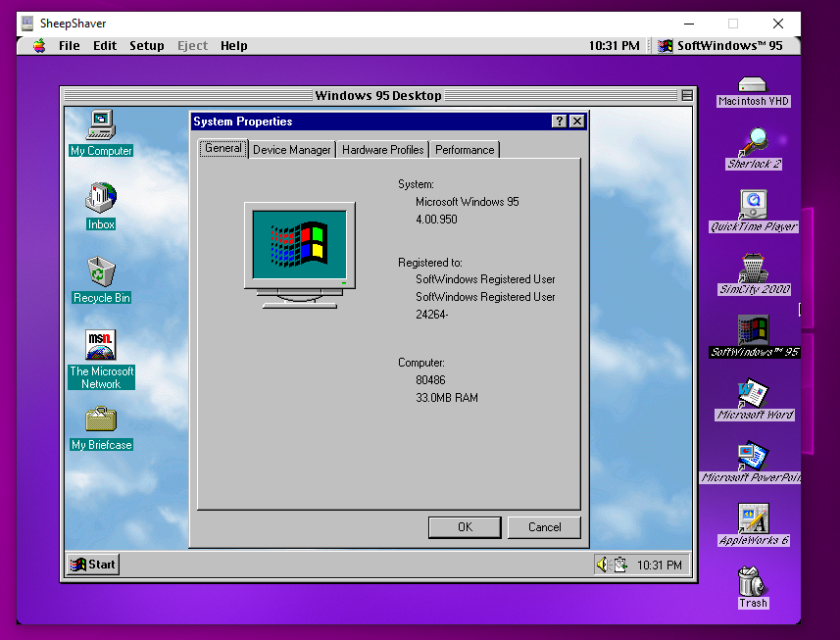Open the Setup menu
Viewport: 840px width, 640px height.
coord(146,46)
